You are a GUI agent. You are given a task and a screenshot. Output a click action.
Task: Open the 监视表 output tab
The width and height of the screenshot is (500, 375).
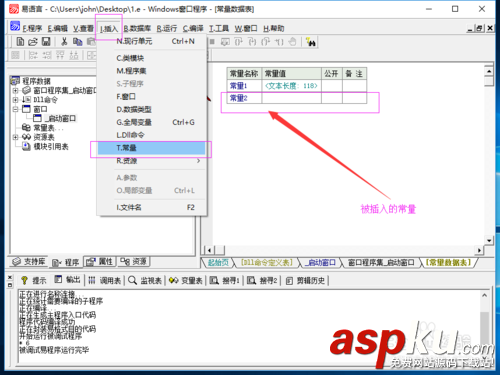point(145,280)
